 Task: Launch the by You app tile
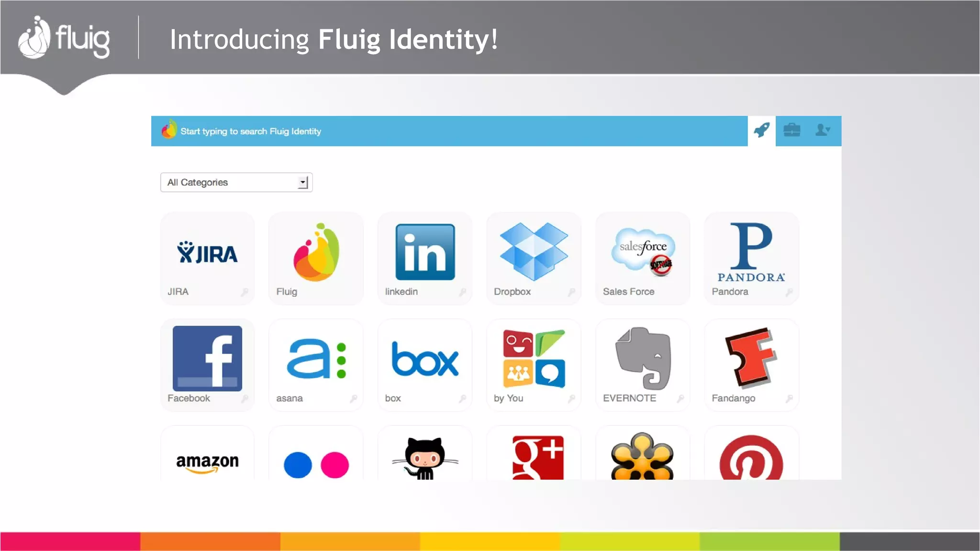(x=534, y=365)
